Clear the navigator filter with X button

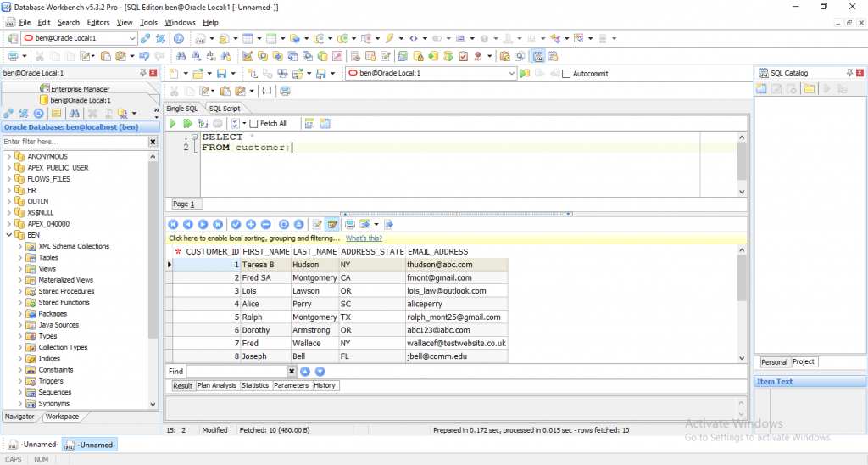pyautogui.click(x=153, y=142)
